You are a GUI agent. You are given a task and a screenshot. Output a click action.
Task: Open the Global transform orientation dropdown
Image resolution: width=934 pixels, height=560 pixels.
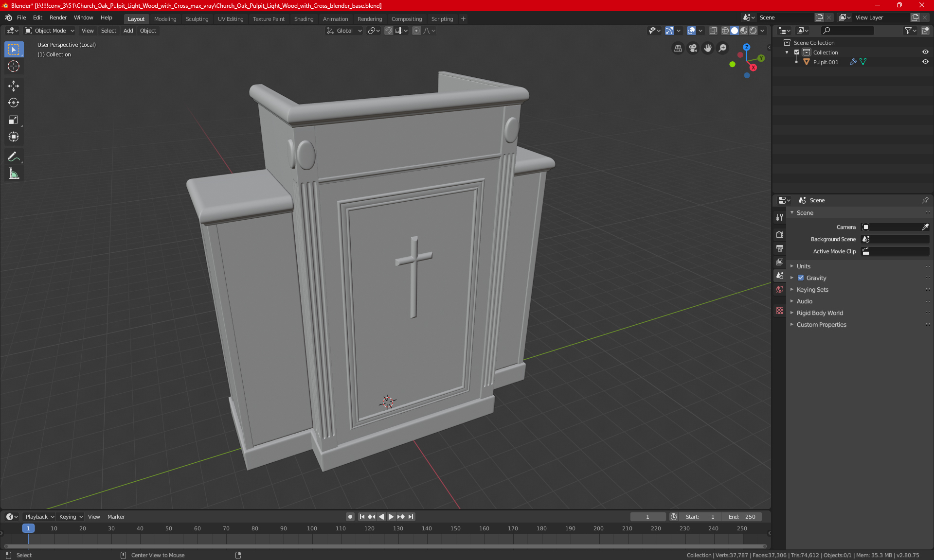[x=344, y=31]
